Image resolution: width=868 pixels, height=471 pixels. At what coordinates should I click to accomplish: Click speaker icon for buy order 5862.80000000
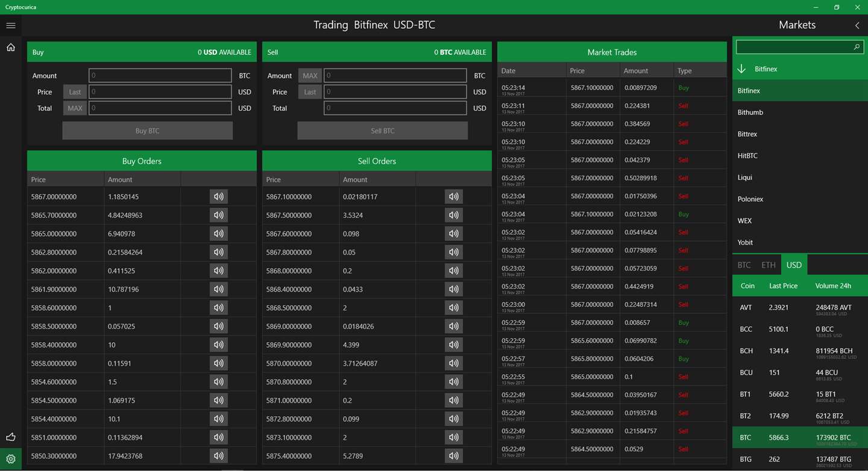point(219,252)
